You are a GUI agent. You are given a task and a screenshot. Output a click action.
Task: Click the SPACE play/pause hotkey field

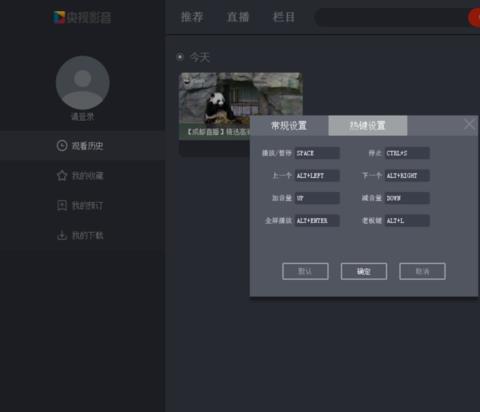click(317, 153)
